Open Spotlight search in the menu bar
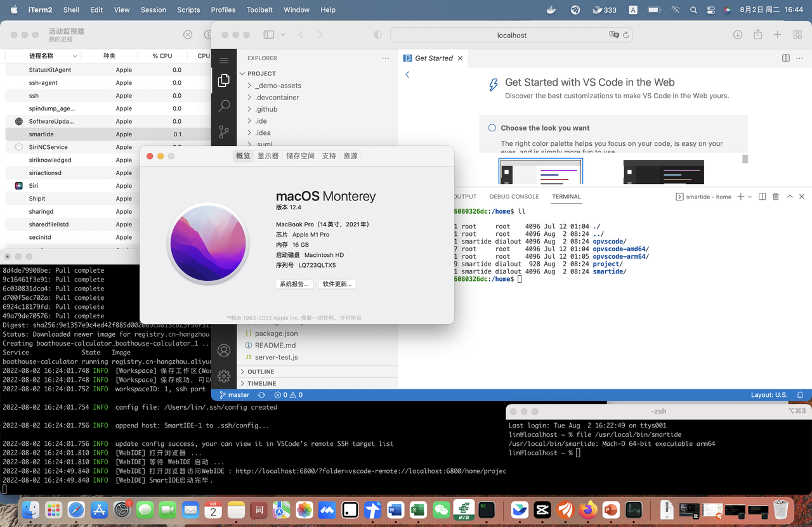Image resolution: width=812 pixels, height=527 pixels. 693,10
